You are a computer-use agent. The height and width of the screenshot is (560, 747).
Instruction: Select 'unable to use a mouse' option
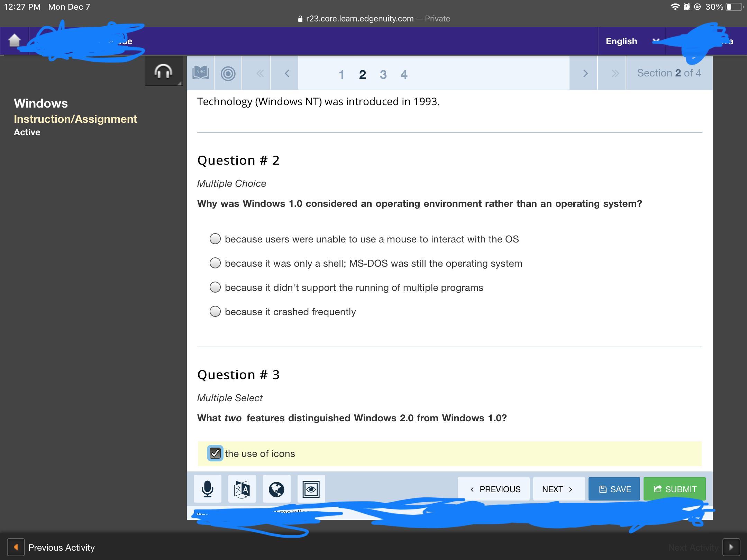coord(215,239)
